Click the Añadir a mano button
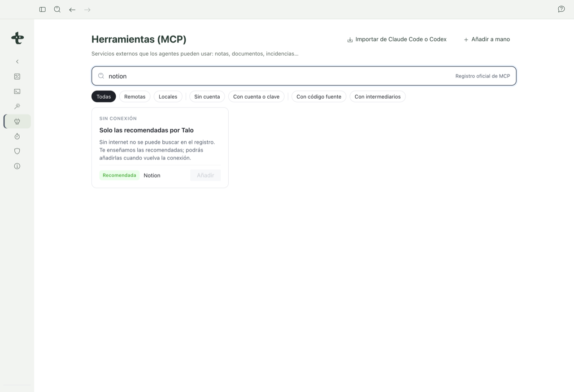The image size is (574, 392). pos(487,39)
